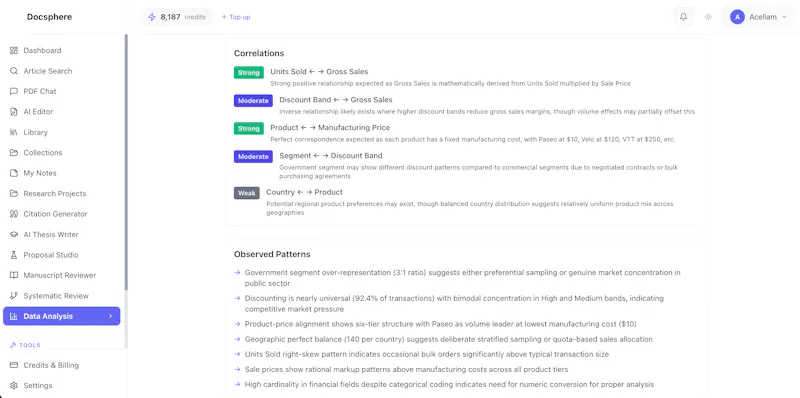Click the Units Sold right-skew pattern line
The height and width of the screenshot is (398, 800).
(x=427, y=354)
